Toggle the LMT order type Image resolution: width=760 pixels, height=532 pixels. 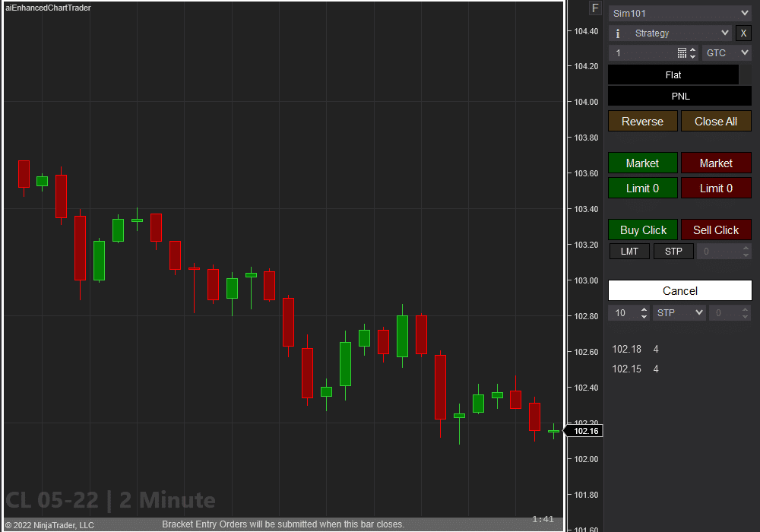pyautogui.click(x=629, y=251)
